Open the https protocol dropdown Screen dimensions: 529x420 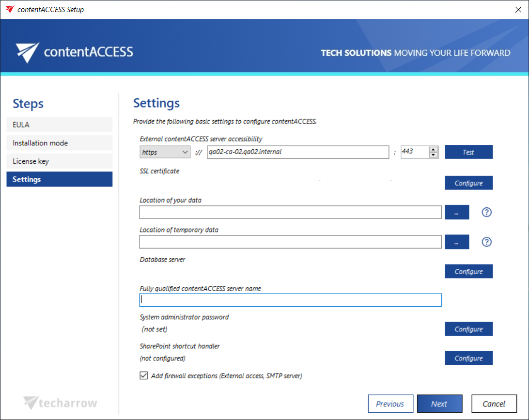[x=165, y=152]
